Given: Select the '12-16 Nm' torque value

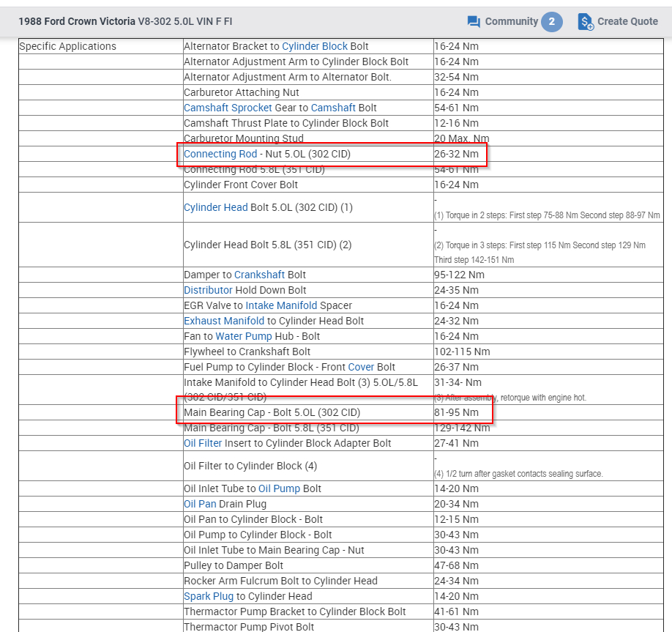Looking at the screenshot, I should tap(457, 123).
